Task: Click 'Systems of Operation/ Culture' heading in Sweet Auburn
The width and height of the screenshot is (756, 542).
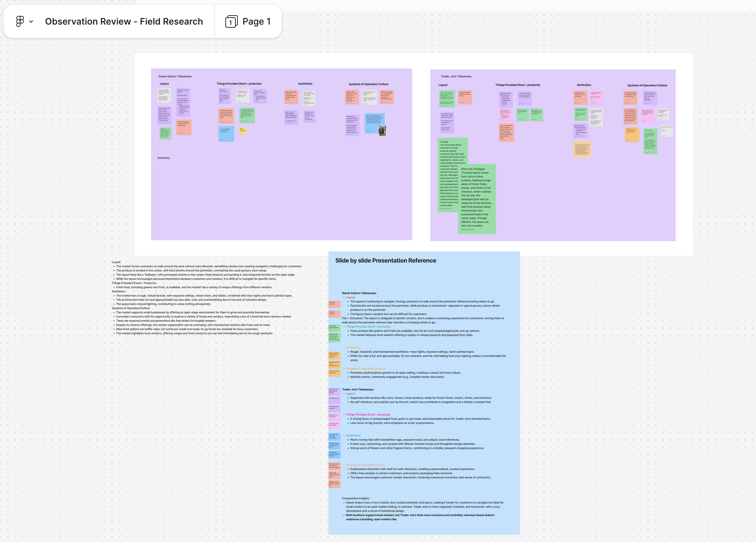Action: pos(368,84)
